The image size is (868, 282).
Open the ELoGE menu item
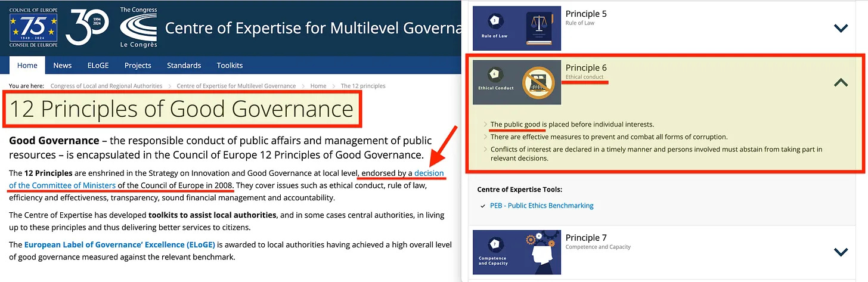[98, 66]
